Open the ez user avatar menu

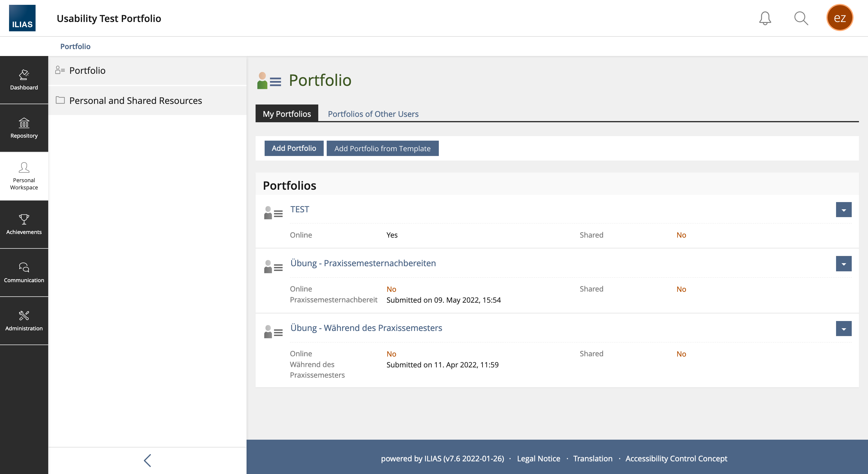[x=839, y=18]
